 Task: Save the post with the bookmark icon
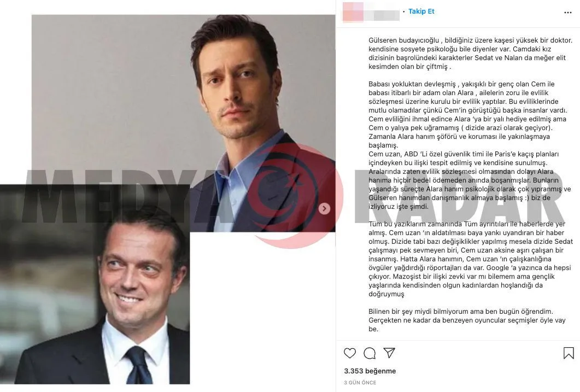click(569, 353)
